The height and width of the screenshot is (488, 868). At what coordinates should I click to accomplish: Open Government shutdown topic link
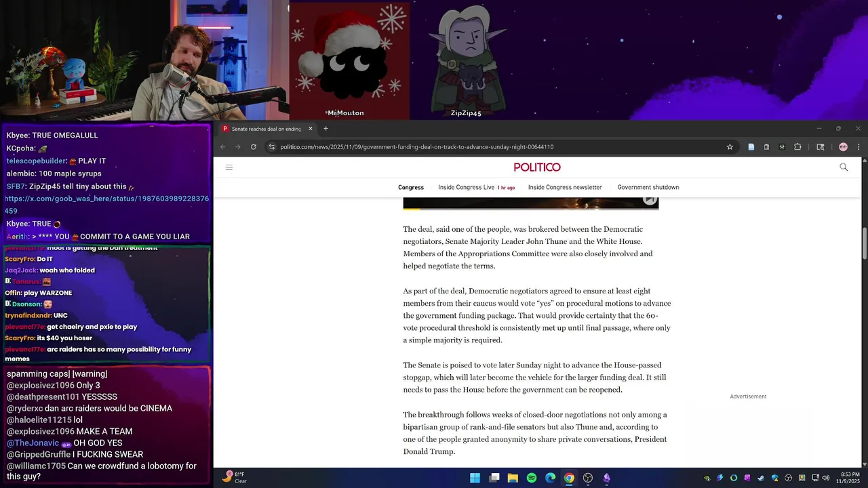click(648, 188)
